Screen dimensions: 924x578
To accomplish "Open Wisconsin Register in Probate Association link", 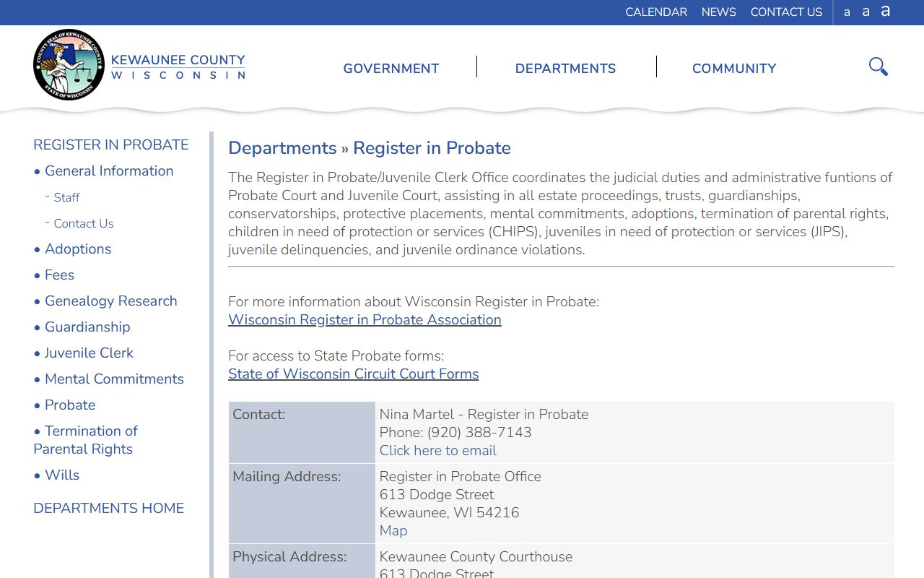I will coord(365,320).
